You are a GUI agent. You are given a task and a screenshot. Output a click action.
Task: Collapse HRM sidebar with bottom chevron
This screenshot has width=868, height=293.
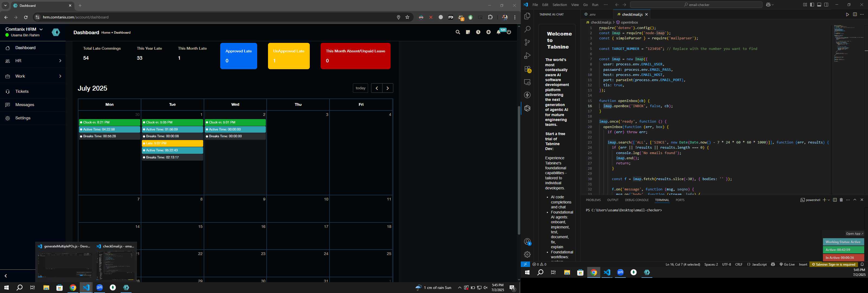point(6,276)
